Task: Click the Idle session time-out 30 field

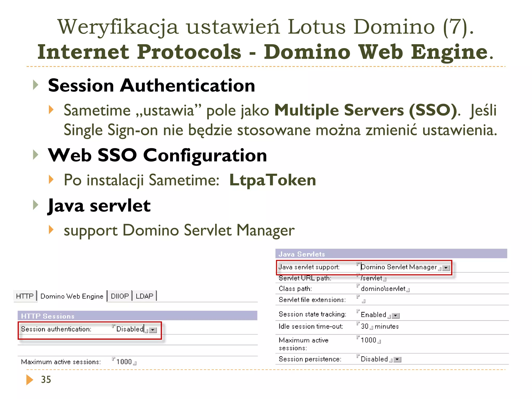Action: (x=365, y=326)
